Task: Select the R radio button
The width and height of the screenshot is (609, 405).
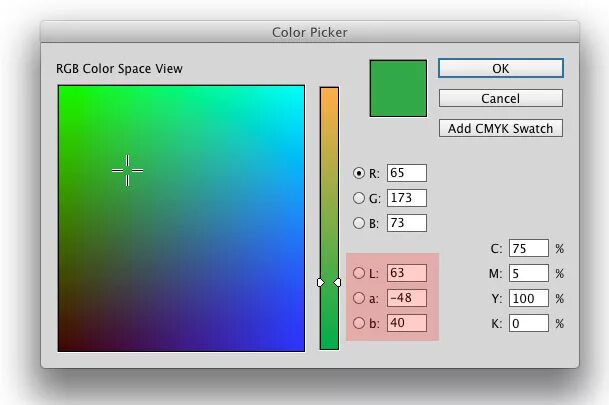Action: 359,173
